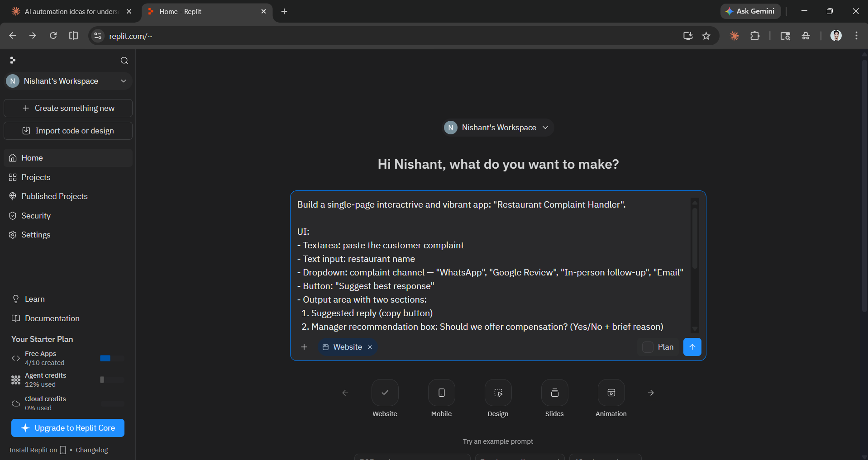The height and width of the screenshot is (460, 868).
Task: Close the Home - Replit tab
Action: [x=263, y=11]
